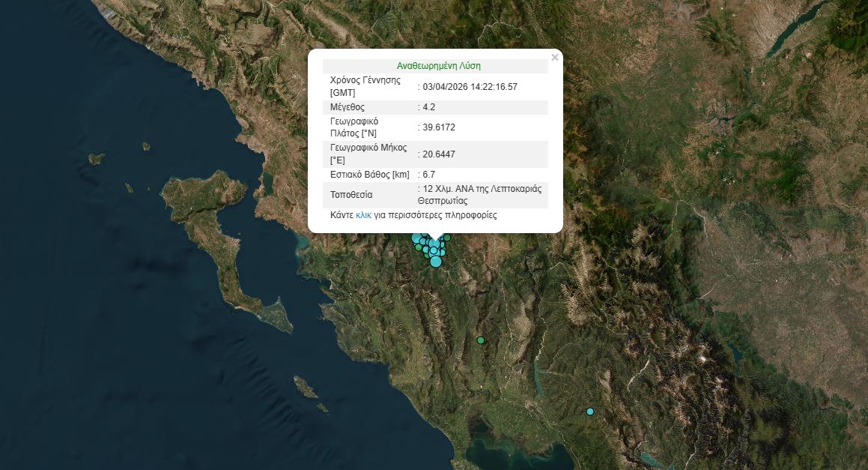Select the Εστιακό Βάθος depth row
Viewport: 868px width, 470px height.
[x=434, y=174]
